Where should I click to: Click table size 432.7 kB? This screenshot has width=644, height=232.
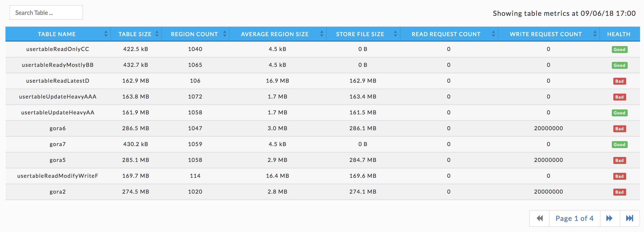coord(136,65)
